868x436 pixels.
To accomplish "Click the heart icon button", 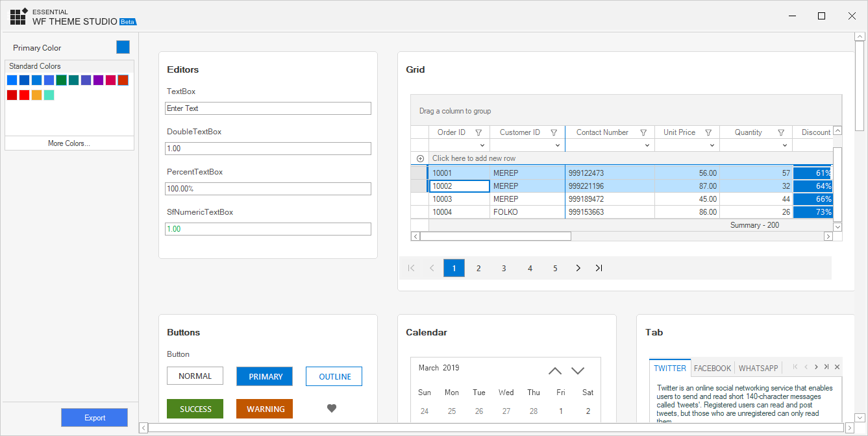I will (x=332, y=409).
